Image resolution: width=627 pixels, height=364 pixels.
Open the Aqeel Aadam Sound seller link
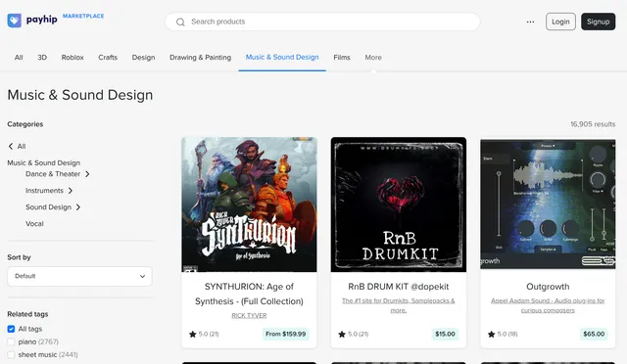[x=548, y=305]
